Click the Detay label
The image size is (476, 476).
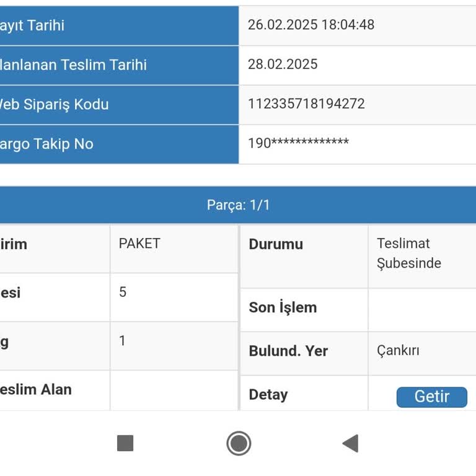(268, 395)
